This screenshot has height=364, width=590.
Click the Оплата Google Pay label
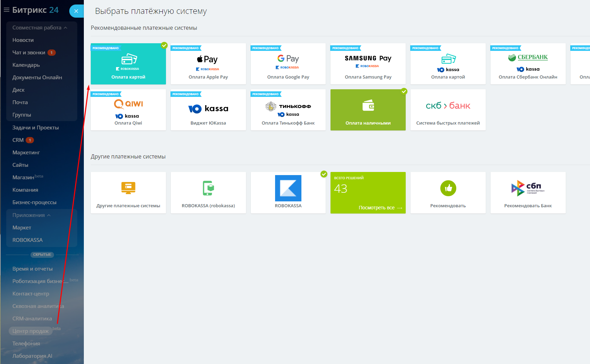click(x=288, y=77)
